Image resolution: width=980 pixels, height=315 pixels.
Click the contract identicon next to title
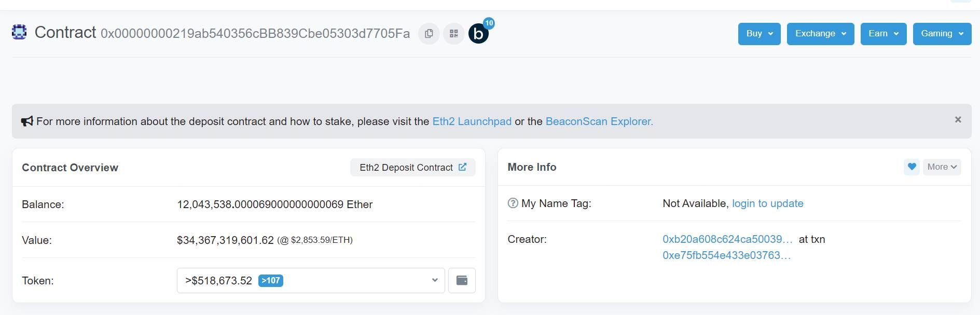(x=19, y=32)
